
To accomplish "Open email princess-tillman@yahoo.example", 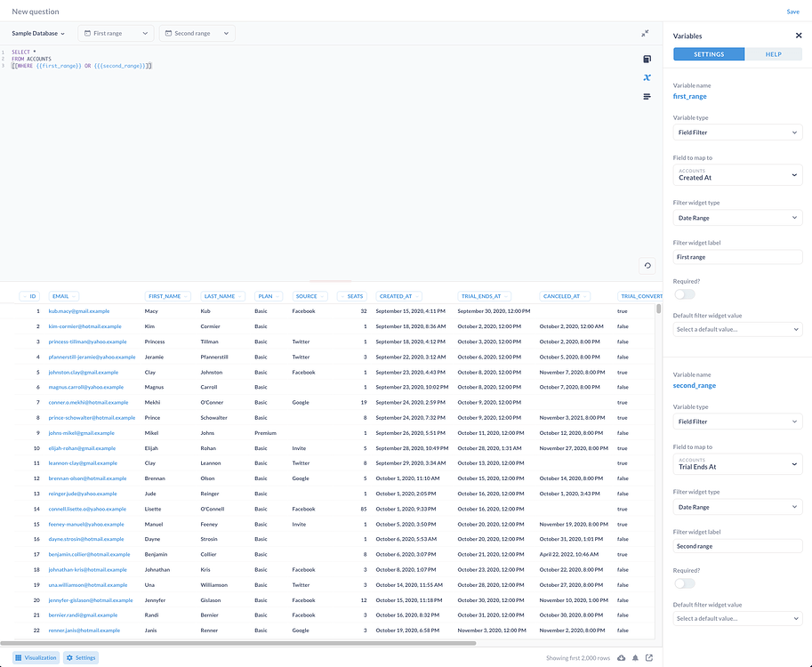I will click(x=87, y=342).
